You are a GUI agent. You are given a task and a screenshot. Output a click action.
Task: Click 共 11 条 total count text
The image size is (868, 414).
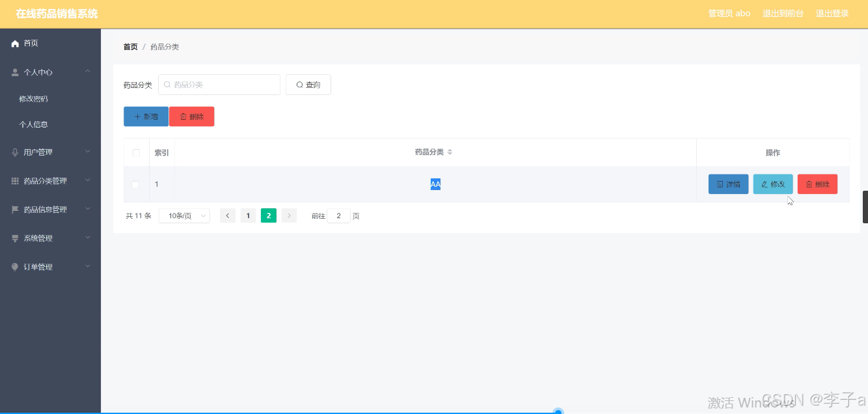click(139, 216)
